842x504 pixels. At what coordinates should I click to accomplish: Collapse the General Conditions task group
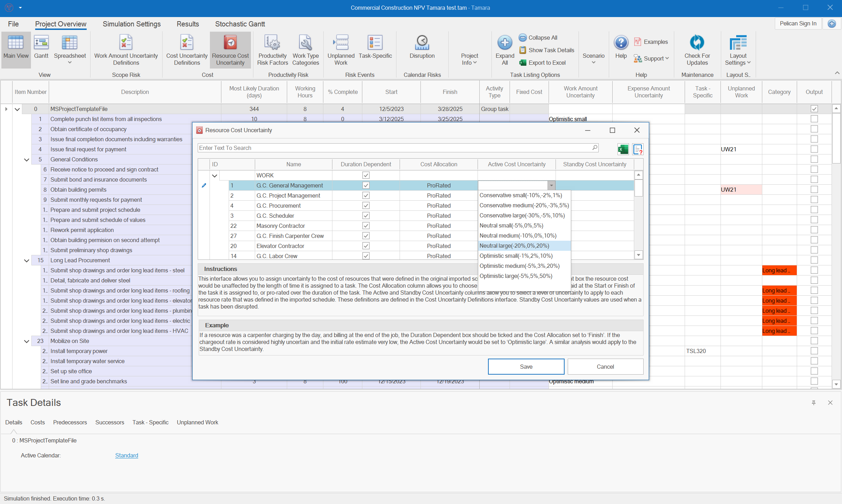coord(26,159)
